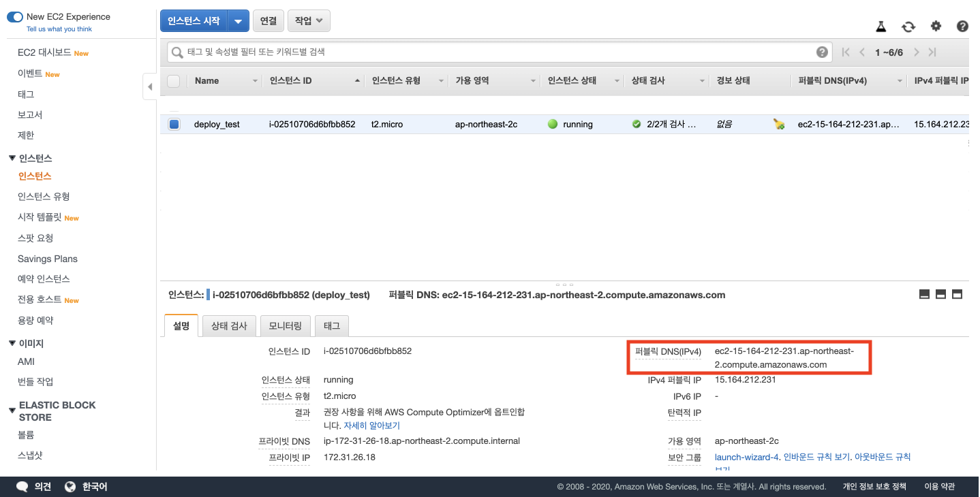This screenshot has height=497, width=980.
Task: Open Savings Plans in sidebar
Action: (48, 259)
